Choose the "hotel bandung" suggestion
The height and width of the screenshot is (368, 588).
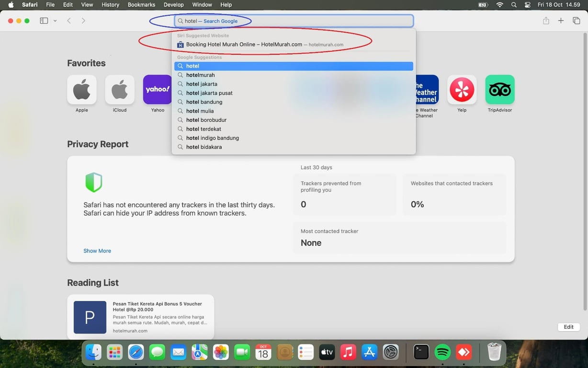click(x=294, y=102)
